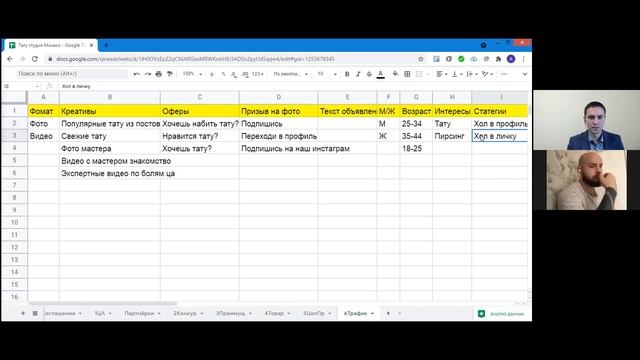The height and width of the screenshot is (360, 640).
Task: Print the spreadsheet with printer icon
Action: [x=159, y=74]
